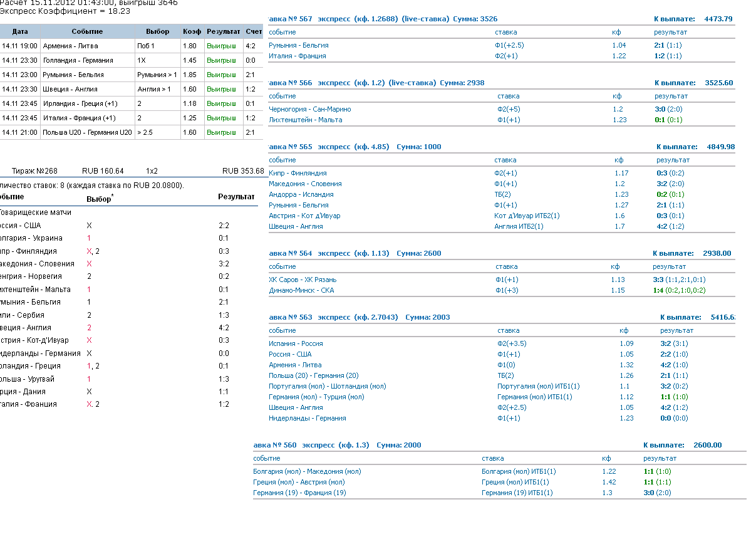Click the 'Ф1(+2.5)' stake in bet 567
Viewport: 756px width, 539px height.
[510, 45]
